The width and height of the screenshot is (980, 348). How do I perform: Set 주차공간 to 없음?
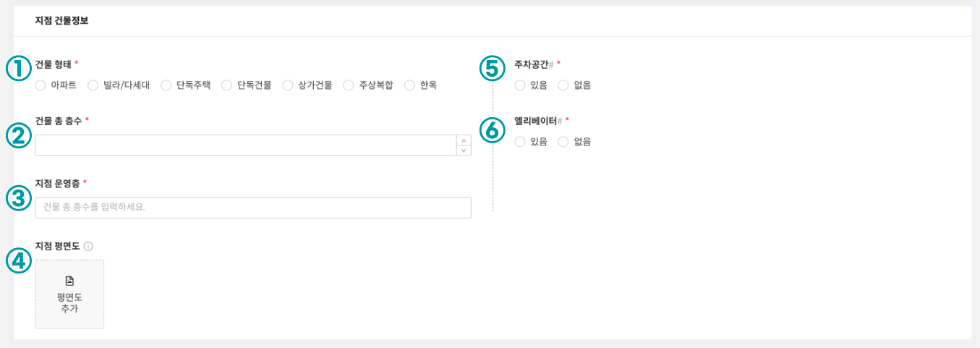pos(563,85)
